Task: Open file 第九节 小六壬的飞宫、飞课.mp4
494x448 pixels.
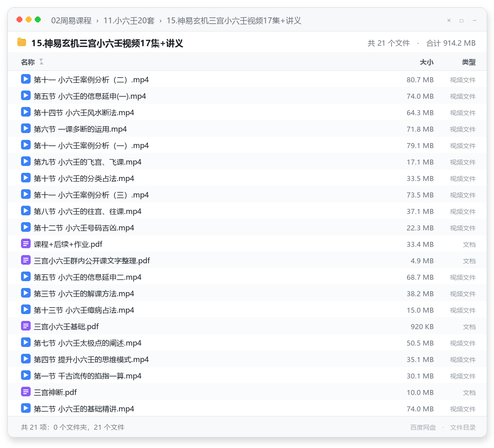Action: 87,162
